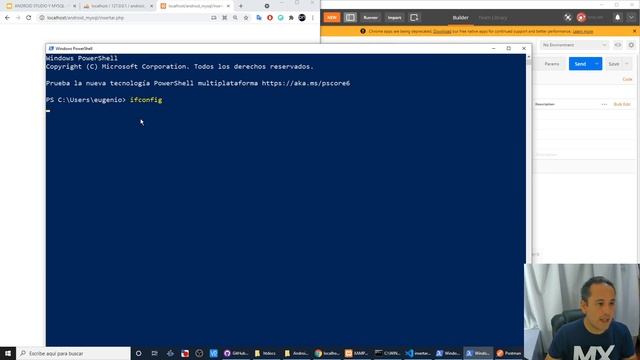Click Postman Import button
The height and width of the screenshot is (360, 640).
tap(394, 18)
